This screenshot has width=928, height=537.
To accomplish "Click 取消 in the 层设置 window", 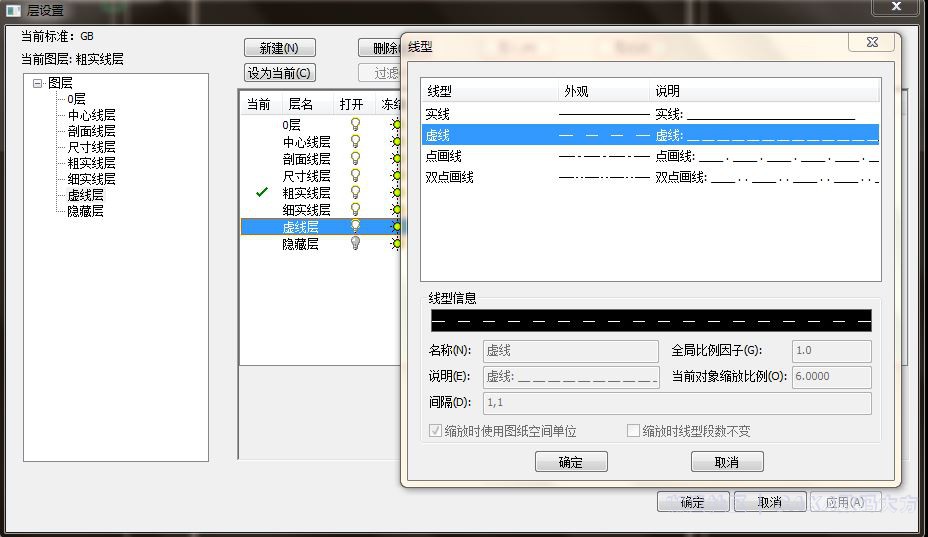I will 770,502.
